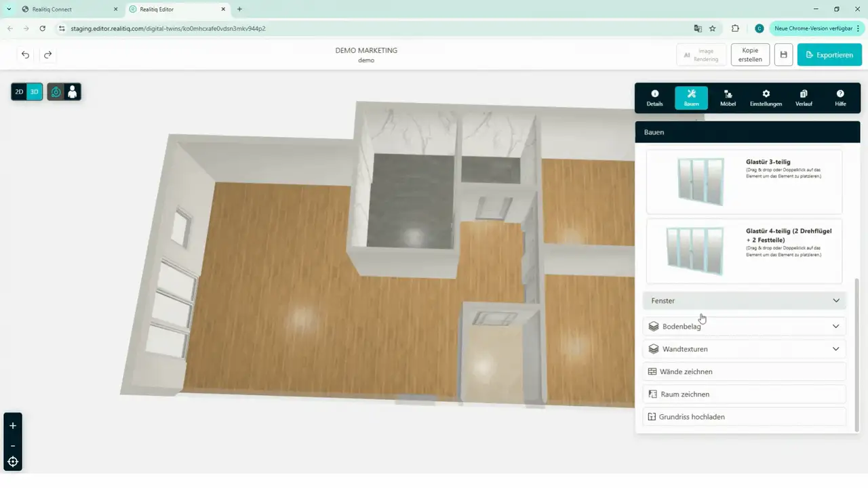Click the browser back arrow
Screen dimensions: 868x488
click(x=10, y=28)
